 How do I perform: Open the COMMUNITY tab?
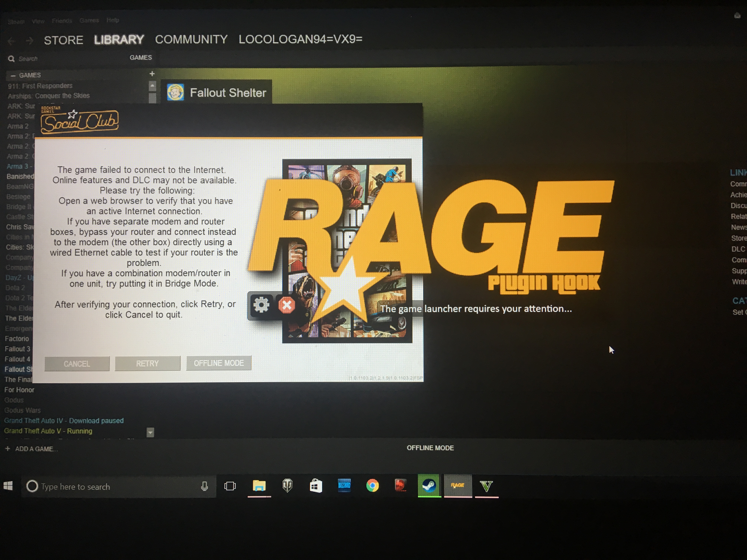click(191, 39)
